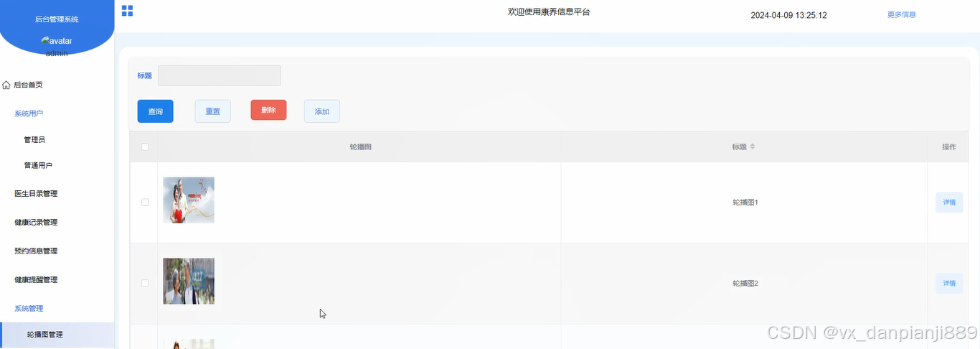Sort by the 标题 column arrows
The image size is (980, 349).
pos(753,146)
